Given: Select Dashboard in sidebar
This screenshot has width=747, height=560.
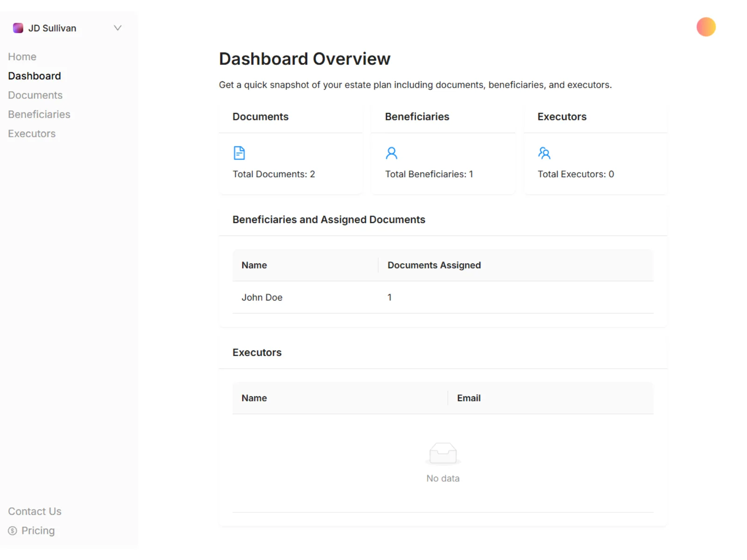Looking at the screenshot, I should click(x=35, y=76).
